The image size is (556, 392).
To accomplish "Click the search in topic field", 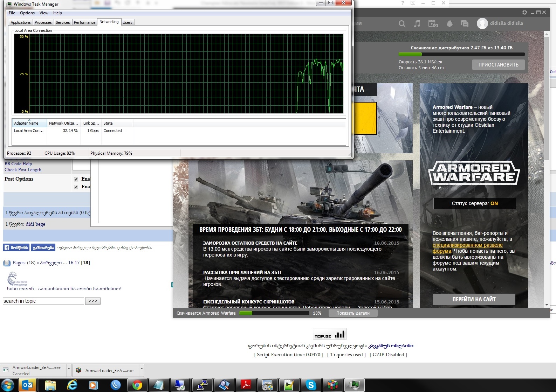I will coord(43,301).
